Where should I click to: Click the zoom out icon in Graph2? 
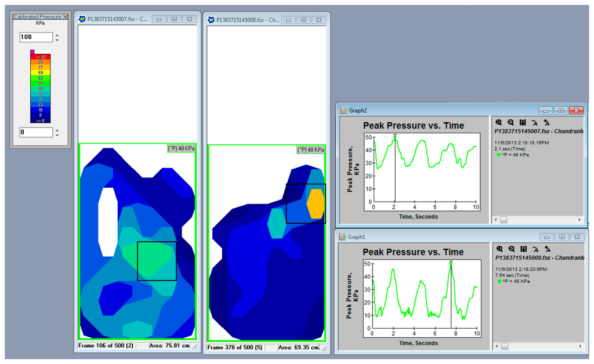point(510,122)
